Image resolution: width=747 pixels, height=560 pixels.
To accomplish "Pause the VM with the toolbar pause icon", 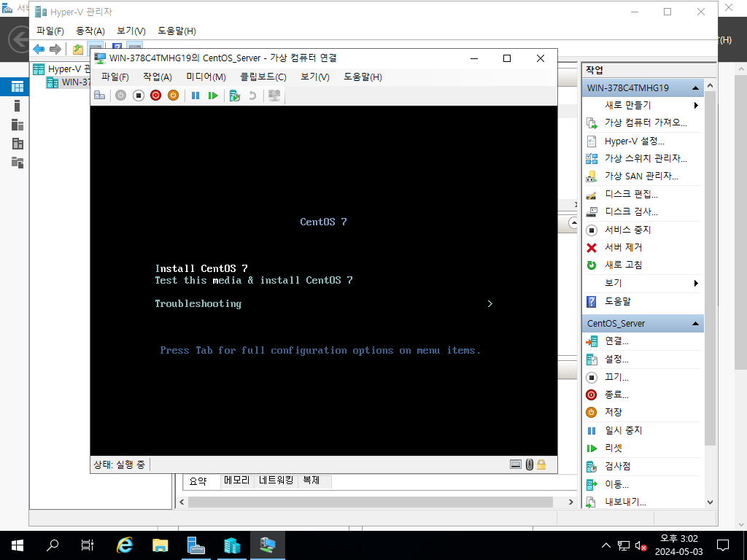I will click(x=196, y=96).
